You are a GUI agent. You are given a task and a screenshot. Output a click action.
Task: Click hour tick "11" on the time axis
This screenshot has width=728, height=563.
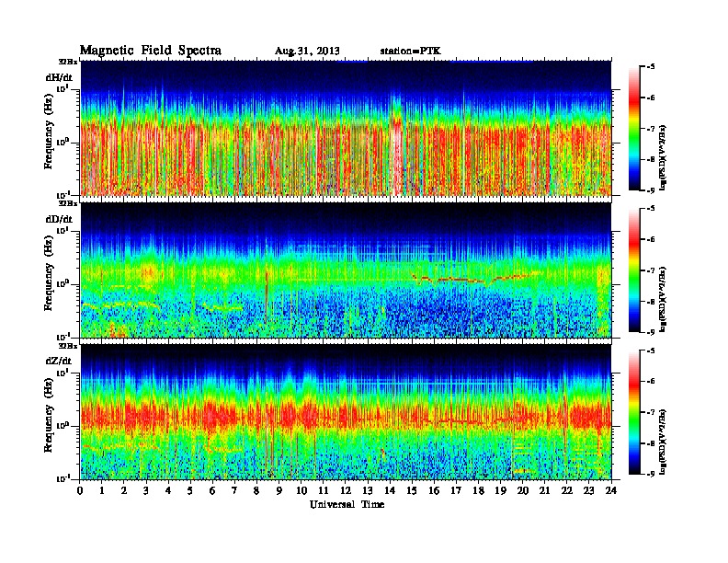pyautogui.click(x=324, y=490)
